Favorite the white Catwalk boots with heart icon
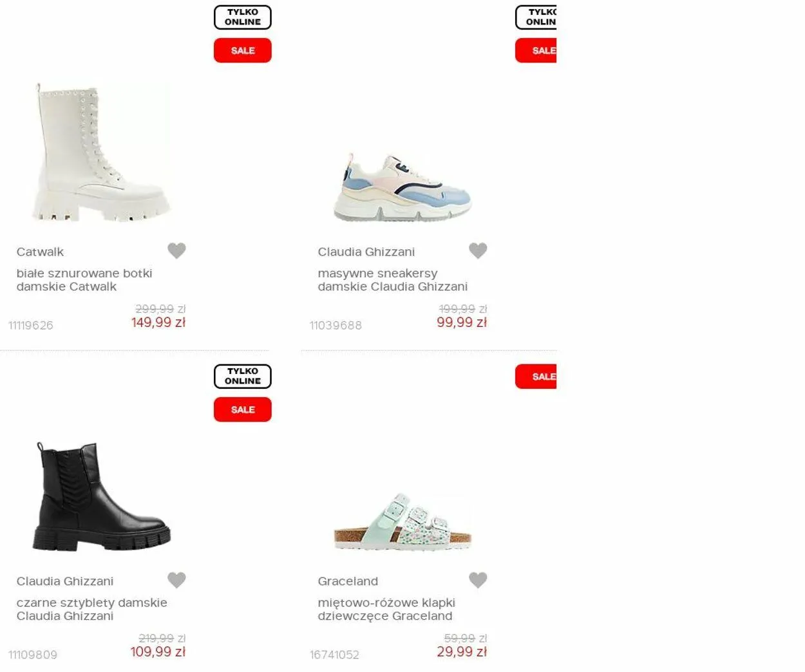Screen dimensions: 805x672 [176, 250]
